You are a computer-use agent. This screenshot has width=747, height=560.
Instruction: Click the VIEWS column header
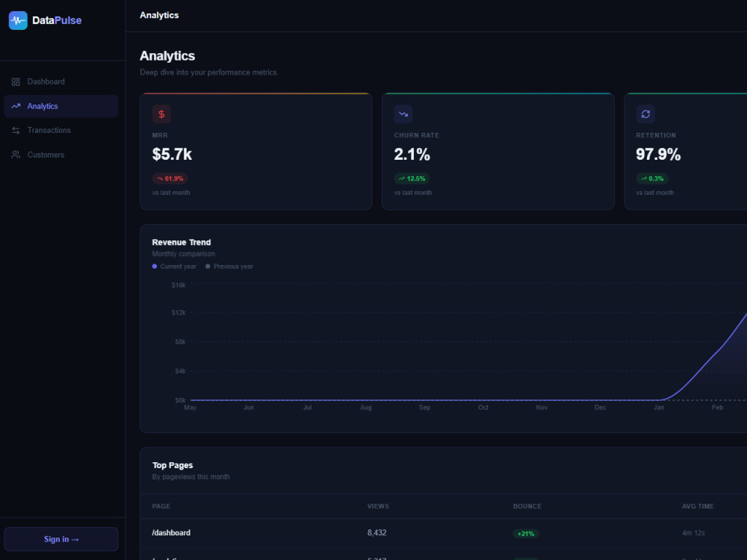[x=378, y=506]
